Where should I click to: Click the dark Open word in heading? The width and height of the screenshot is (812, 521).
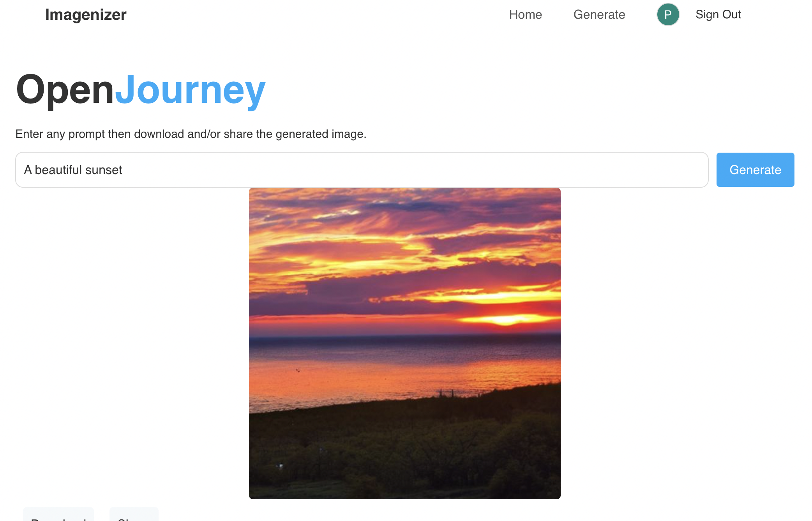65,90
